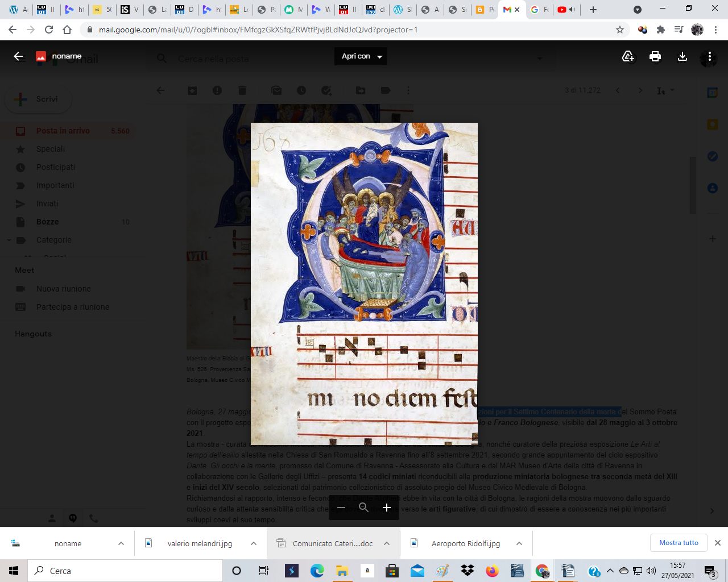Open Dropbox from the taskbar
Screen dimensions: 728x582
pyautogui.click(x=468, y=571)
